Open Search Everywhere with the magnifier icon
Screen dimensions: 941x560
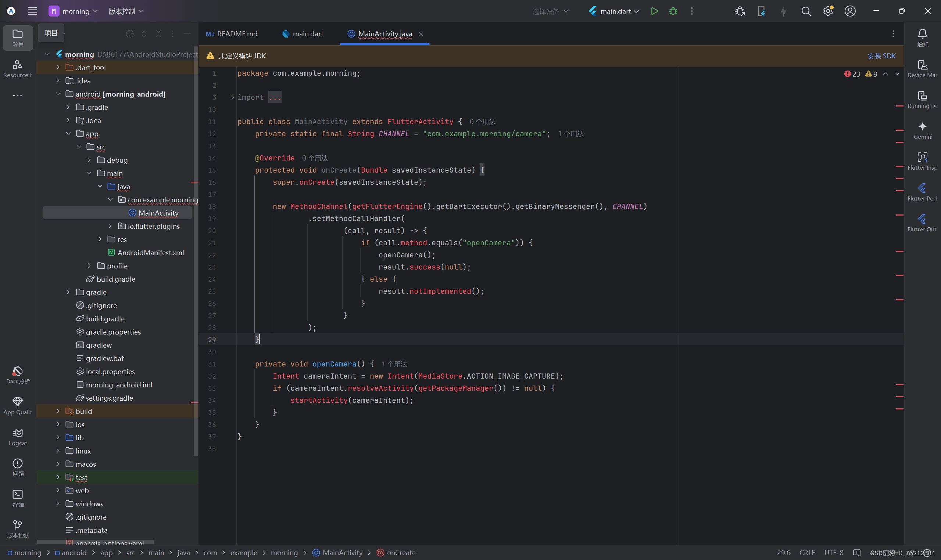(806, 11)
